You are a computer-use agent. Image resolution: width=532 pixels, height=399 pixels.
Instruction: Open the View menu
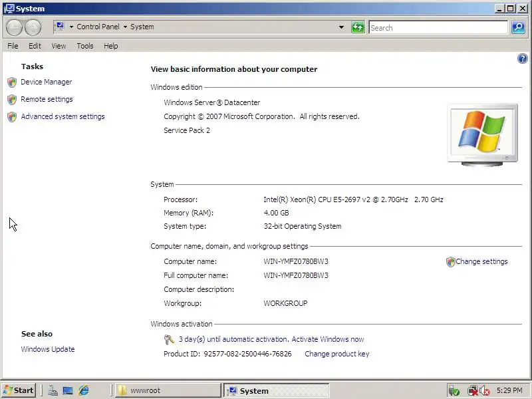pyautogui.click(x=59, y=46)
